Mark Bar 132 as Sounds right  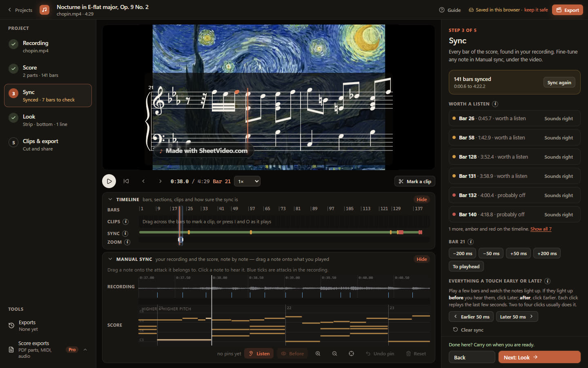[559, 195]
